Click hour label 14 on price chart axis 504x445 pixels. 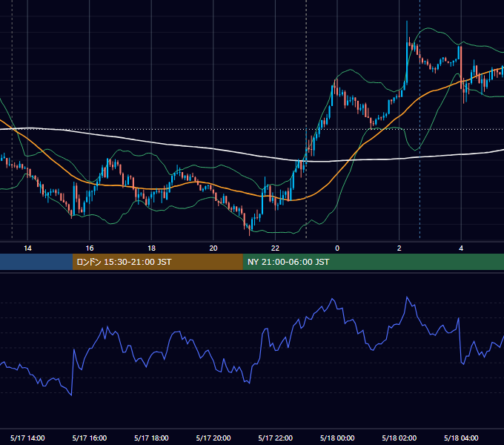27,248
